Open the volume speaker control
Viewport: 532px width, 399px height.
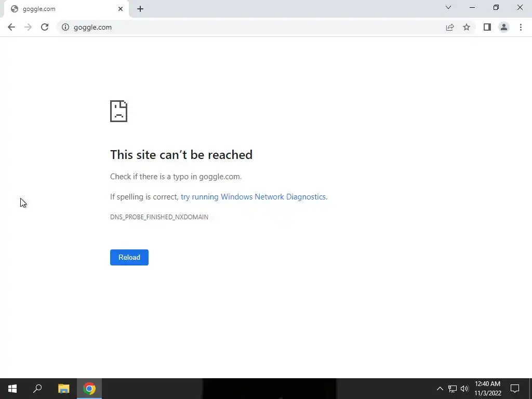click(x=464, y=389)
